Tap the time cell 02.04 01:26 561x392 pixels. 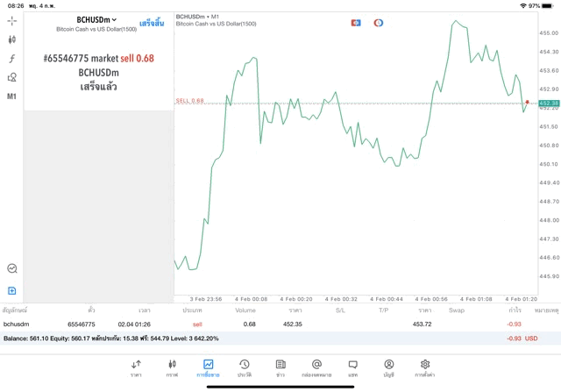[x=134, y=324]
